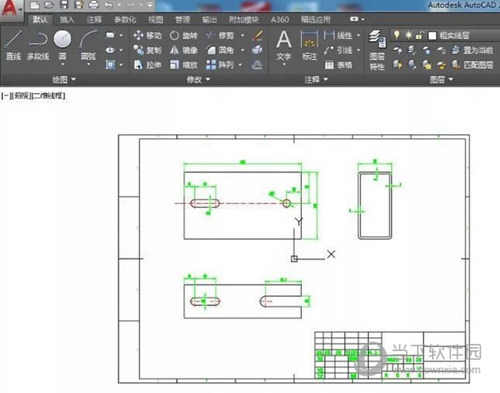500x393 pixels.
Task: Click the Hatch draw icon
Action: point(110,65)
